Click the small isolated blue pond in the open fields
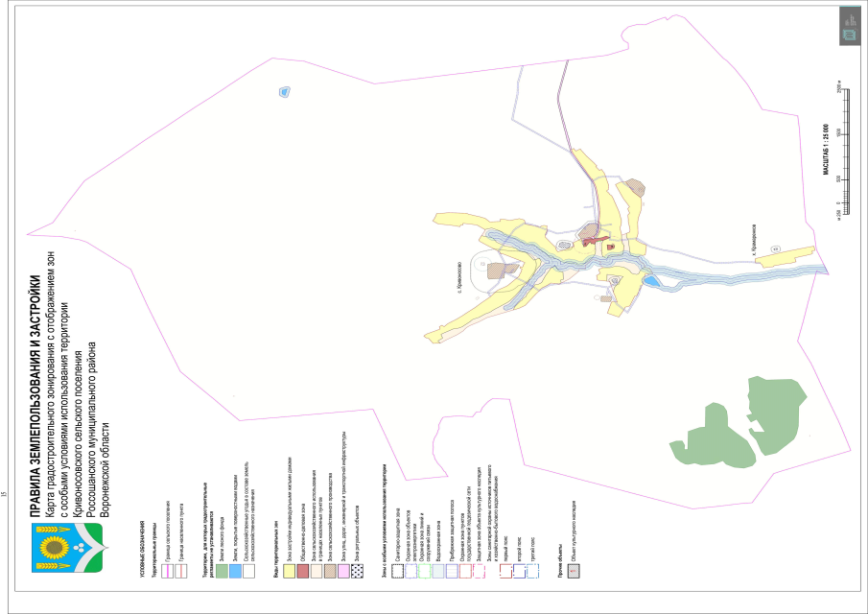 tap(285, 92)
